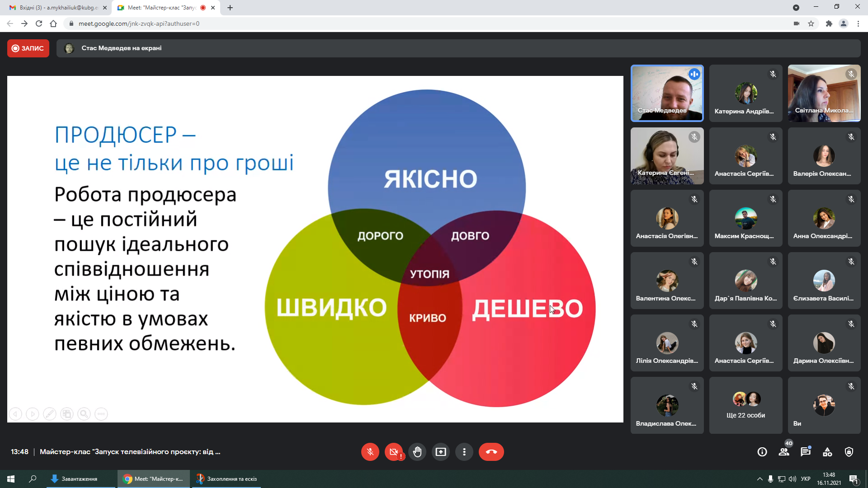Open the chat with everyone panel
Image resolution: width=868 pixels, height=488 pixels.
point(806,452)
